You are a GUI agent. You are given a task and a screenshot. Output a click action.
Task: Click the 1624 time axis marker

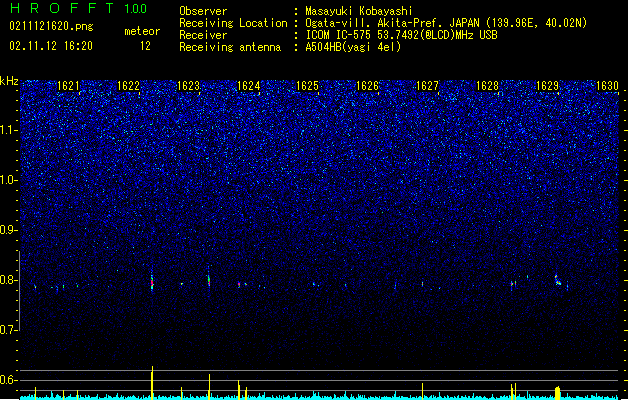point(248,86)
